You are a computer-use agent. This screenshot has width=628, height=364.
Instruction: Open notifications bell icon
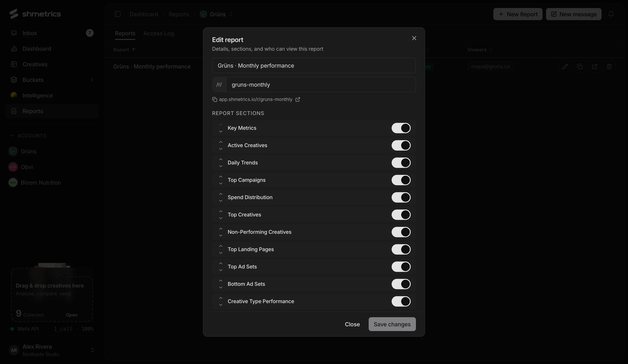click(x=611, y=14)
